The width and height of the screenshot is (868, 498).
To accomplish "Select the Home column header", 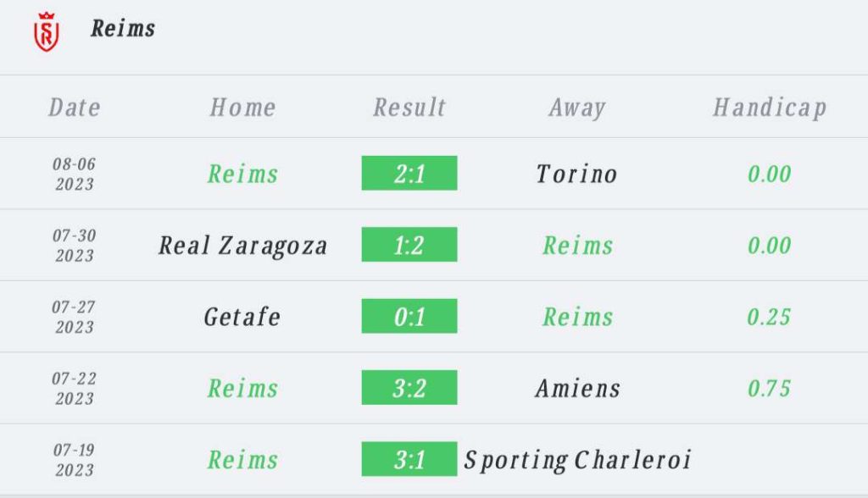I will click(x=242, y=108).
